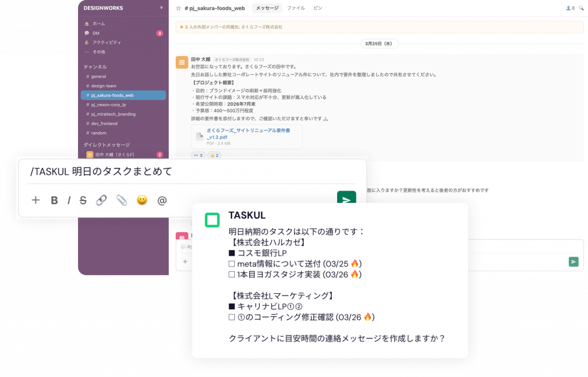Click the 3月25日（水） date divider pill
Viewport: 588px width, 377px height.
click(x=379, y=44)
